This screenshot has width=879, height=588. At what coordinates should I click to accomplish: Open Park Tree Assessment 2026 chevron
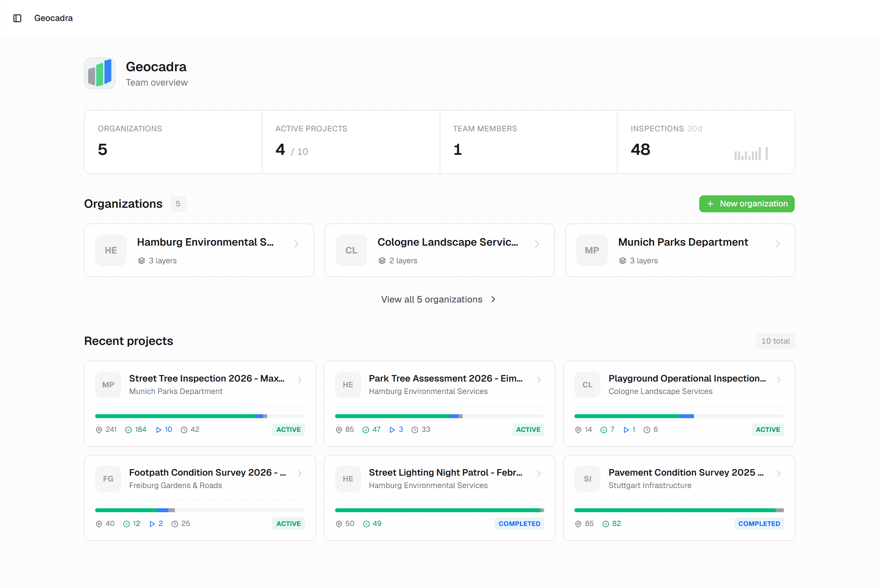coord(539,380)
